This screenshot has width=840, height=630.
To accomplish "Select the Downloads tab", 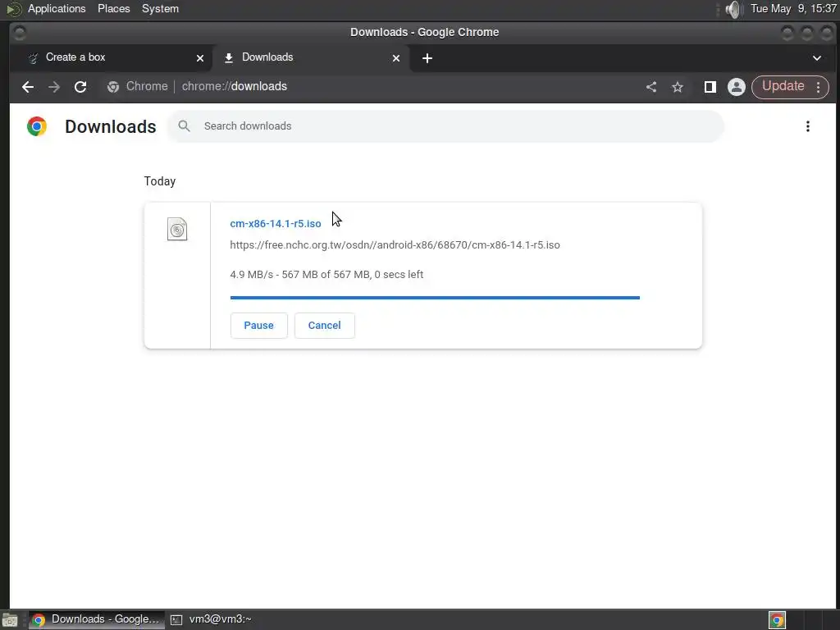I will click(x=311, y=57).
